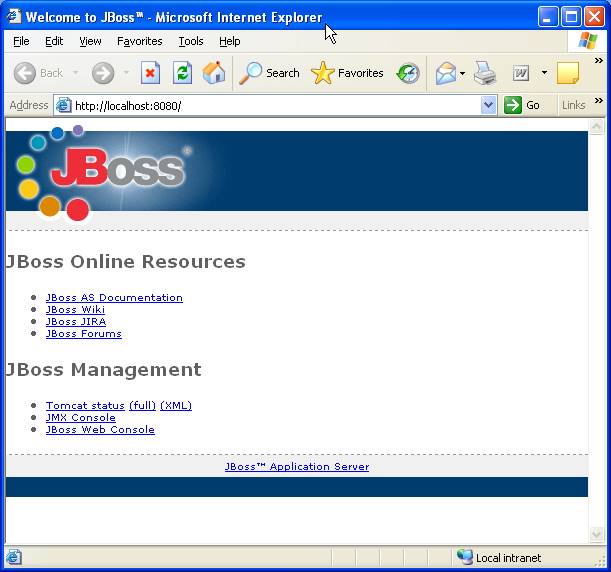The height and width of the screenshot is (572, 611).
Task: Click the Back arrow button
Action: tap(25, 73)
